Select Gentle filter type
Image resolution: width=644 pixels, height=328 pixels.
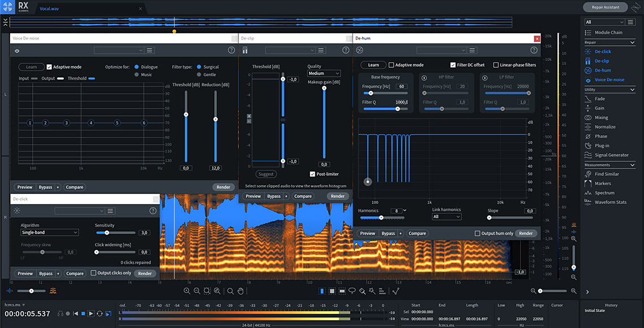[x=199, y=75]
